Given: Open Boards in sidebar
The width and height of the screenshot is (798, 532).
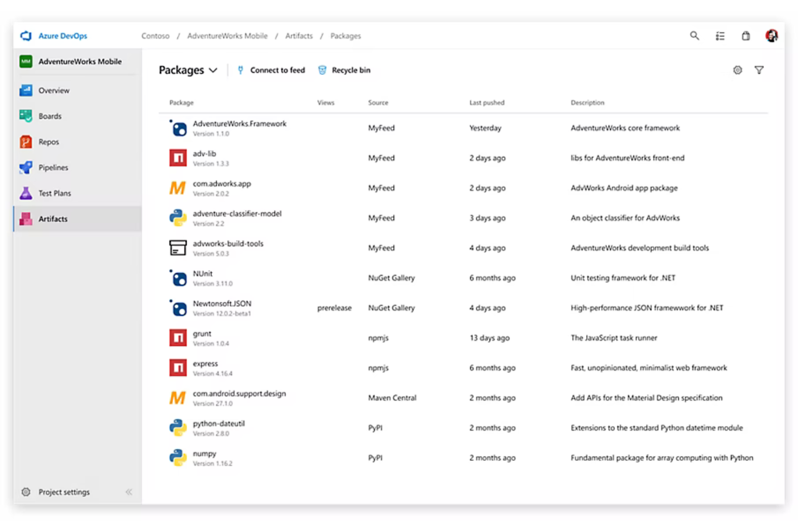Looking at the screenshot, I should point(78,116).
